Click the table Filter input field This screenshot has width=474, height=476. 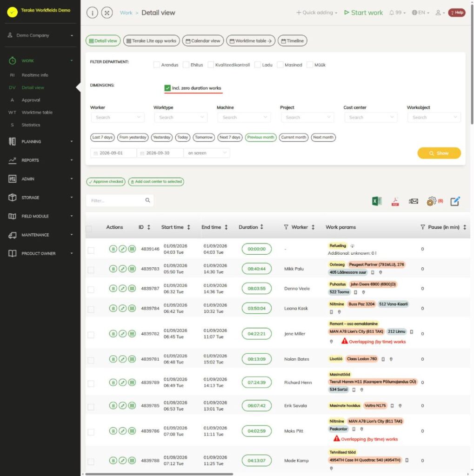click(x=120, y=200)
